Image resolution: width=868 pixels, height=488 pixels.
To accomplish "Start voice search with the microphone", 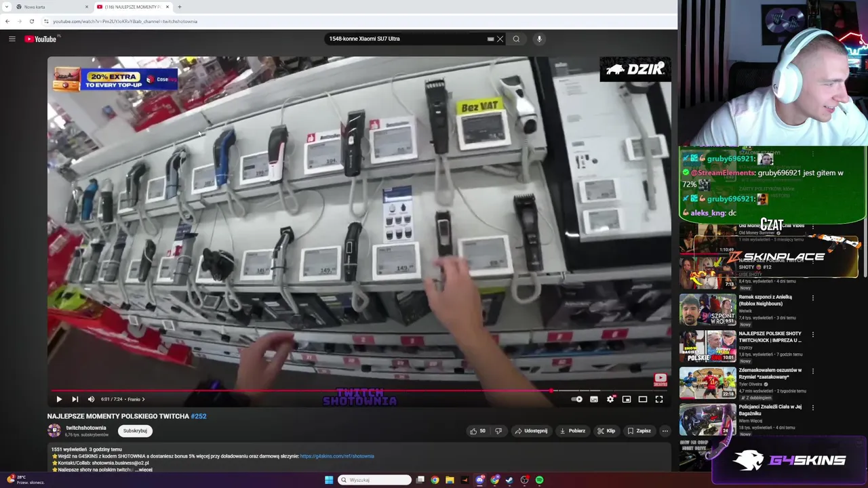I will point(539,39).
